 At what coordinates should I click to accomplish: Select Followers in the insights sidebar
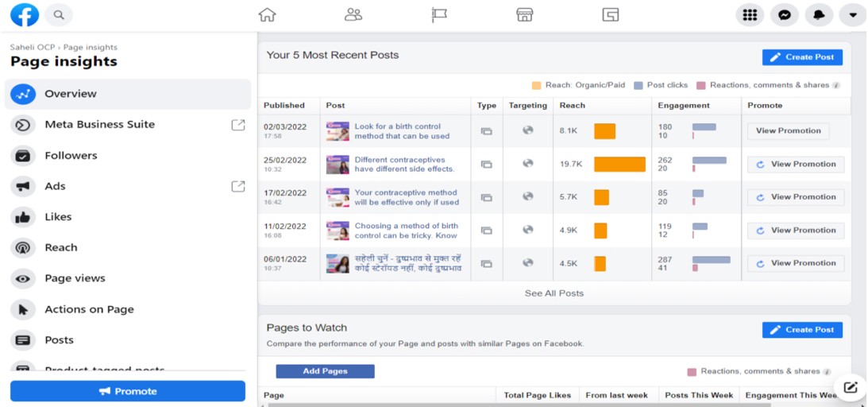[x=71, y=155]
